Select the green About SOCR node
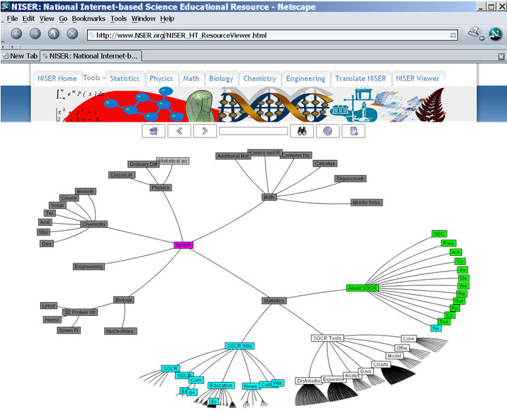Screen dimensions: 507x420 tap(362, 288)
